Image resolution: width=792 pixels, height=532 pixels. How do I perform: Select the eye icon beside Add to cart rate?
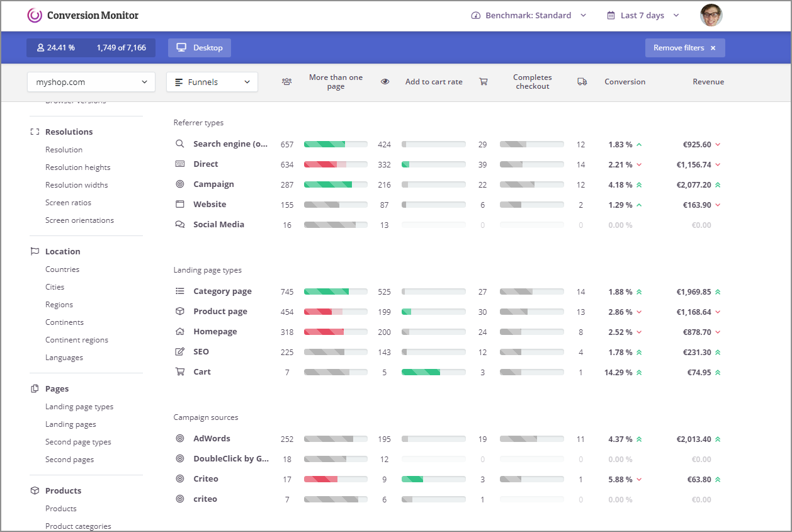385,81
